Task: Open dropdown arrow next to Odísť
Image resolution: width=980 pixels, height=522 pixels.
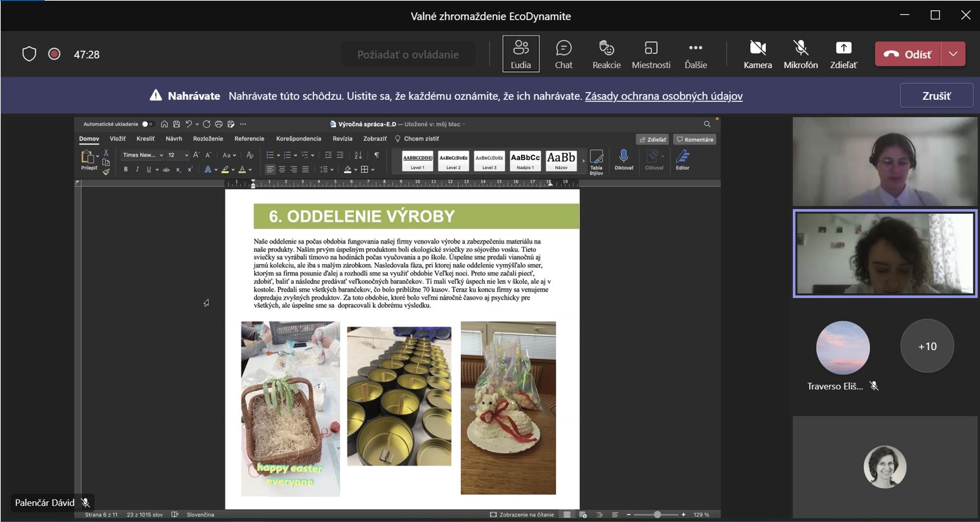Action: point(953,54)
